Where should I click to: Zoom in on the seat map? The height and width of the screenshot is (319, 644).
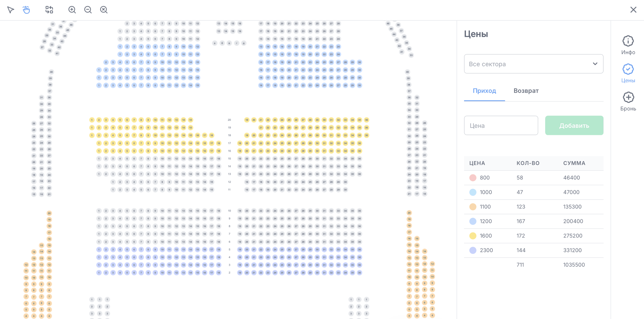(72, 10)
